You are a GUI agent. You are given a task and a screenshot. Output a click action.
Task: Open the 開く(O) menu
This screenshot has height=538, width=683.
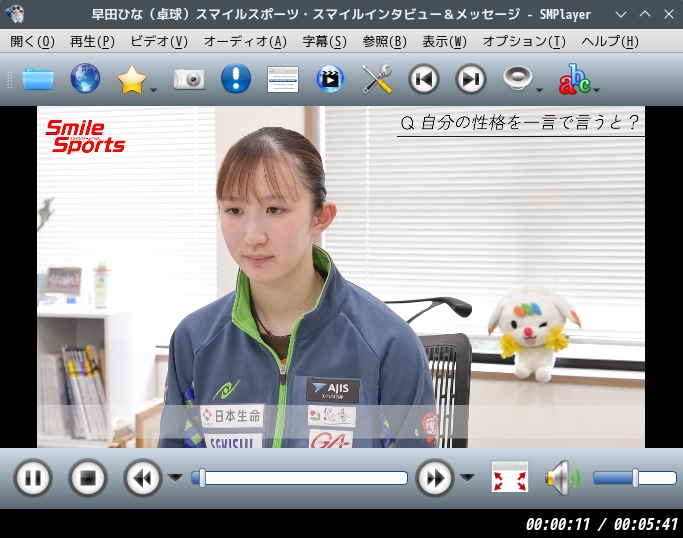32,41
